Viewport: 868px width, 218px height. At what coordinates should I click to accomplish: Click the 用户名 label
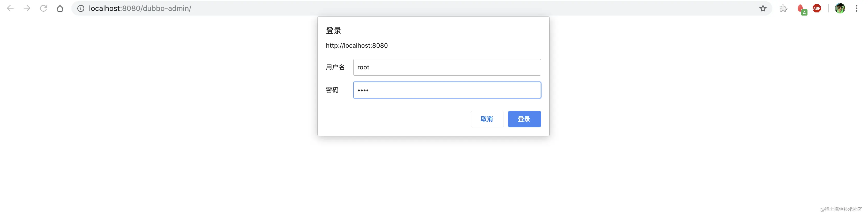tap(335, 67)
